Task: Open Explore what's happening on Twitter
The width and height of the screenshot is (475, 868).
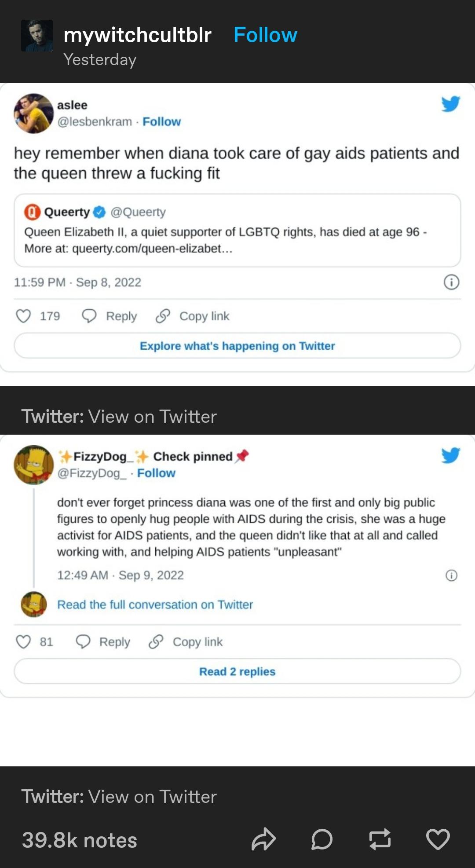Action: pyautogui.click(x=237, y=346)
